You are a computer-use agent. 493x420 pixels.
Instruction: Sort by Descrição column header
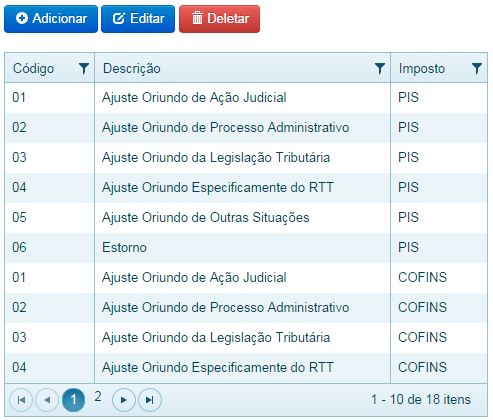tap(132, 69)
